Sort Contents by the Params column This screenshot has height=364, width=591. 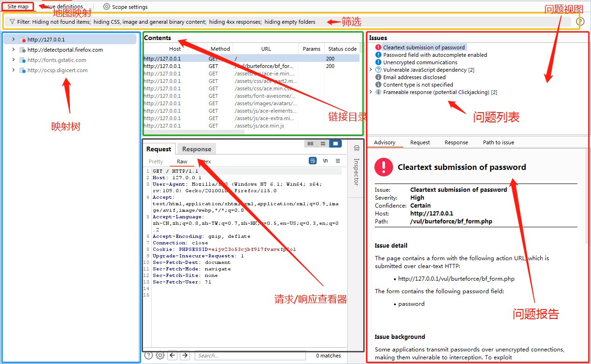[312, 48]
